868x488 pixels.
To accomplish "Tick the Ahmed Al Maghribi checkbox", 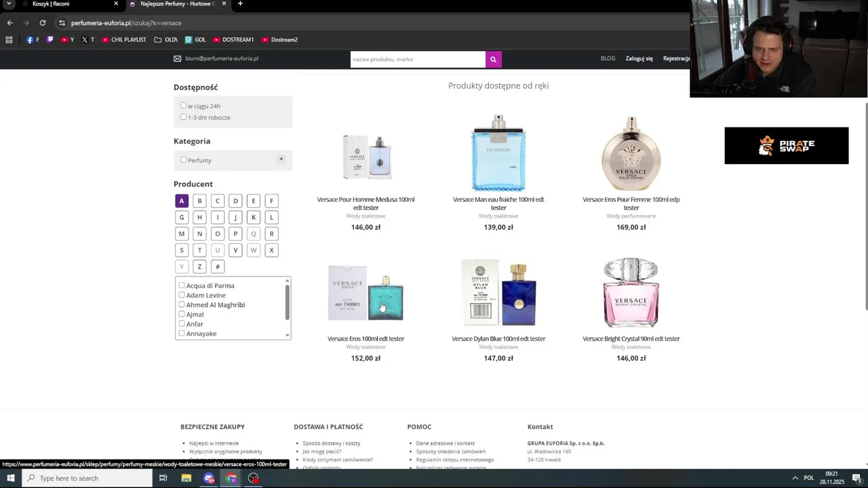I will pos(182,305).
